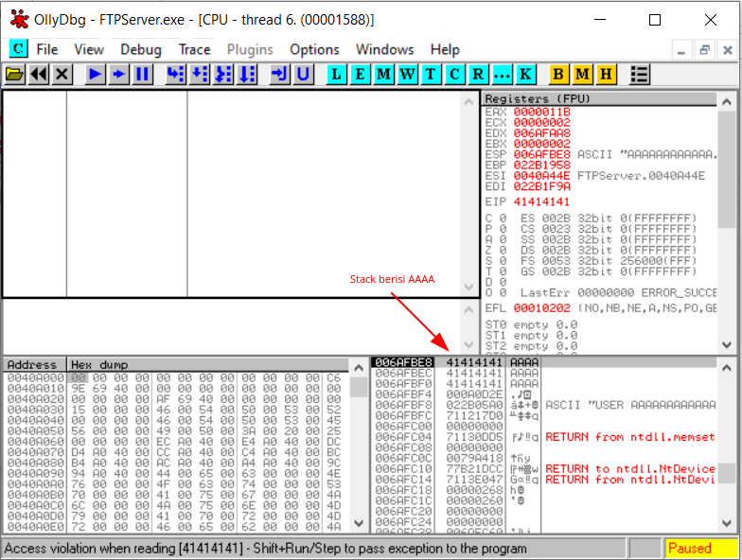
Task: Open the options list icon
Action: coord(640,74)
